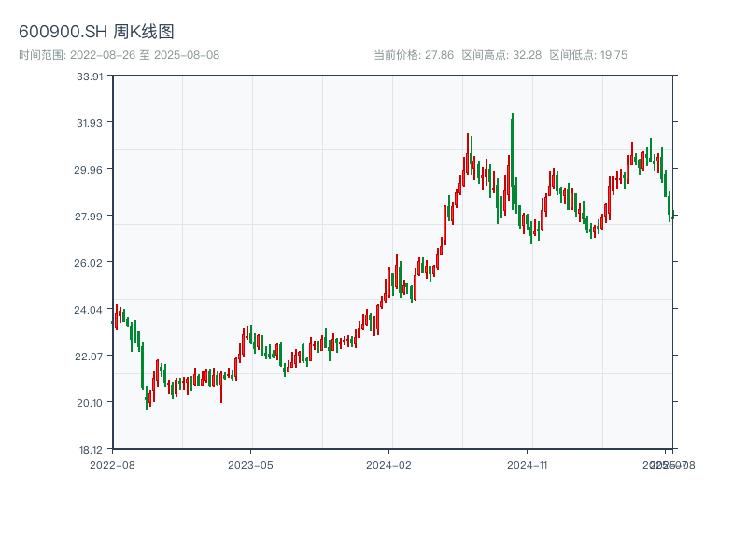
Task: Click the 31.93 y-axis price label
Action: (90, 123)
